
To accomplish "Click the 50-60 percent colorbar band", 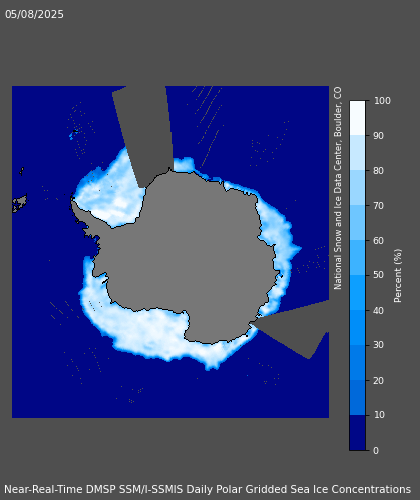I will pyautogui.click(x=357, y=258).
